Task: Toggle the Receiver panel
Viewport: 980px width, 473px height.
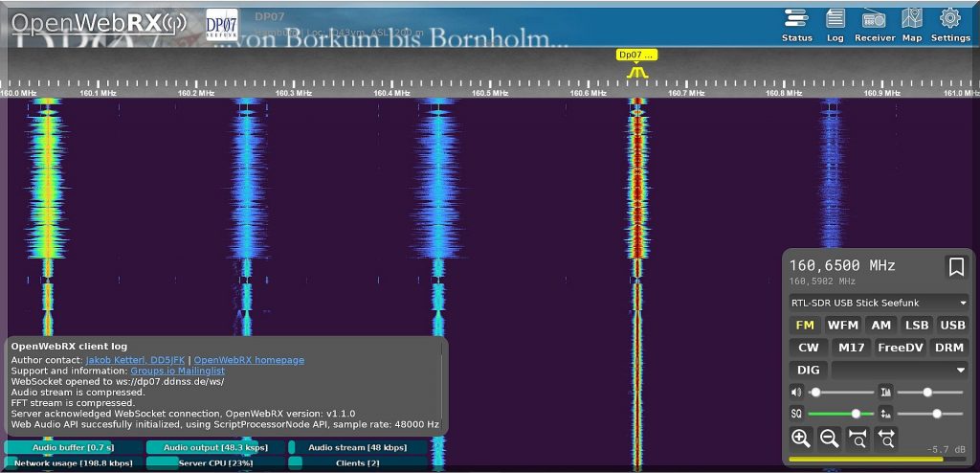Action: (874, 24)
